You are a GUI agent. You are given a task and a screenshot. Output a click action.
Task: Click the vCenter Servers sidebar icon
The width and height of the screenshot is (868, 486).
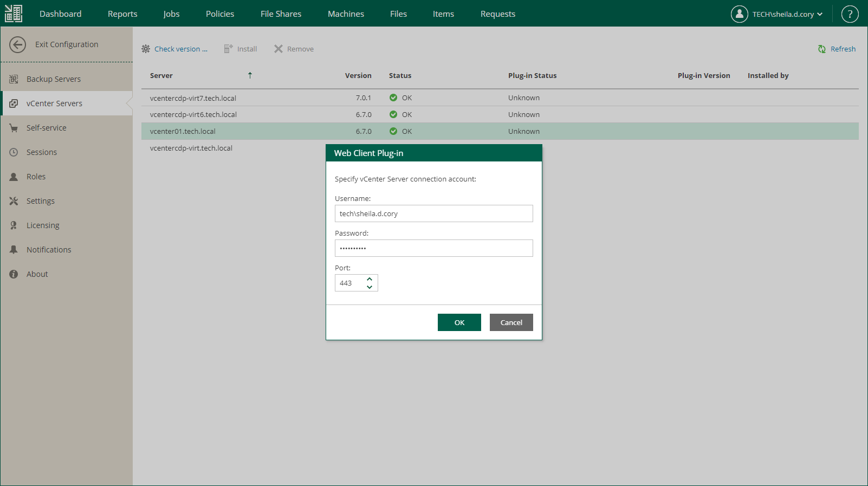14,103
